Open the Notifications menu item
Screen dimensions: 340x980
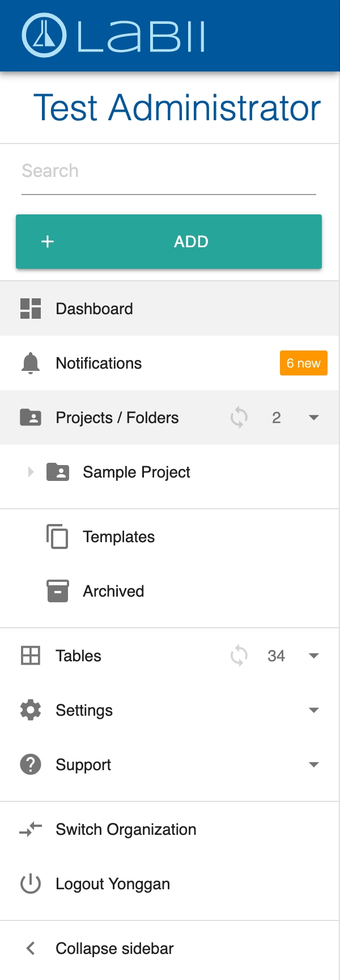(99, 363)
